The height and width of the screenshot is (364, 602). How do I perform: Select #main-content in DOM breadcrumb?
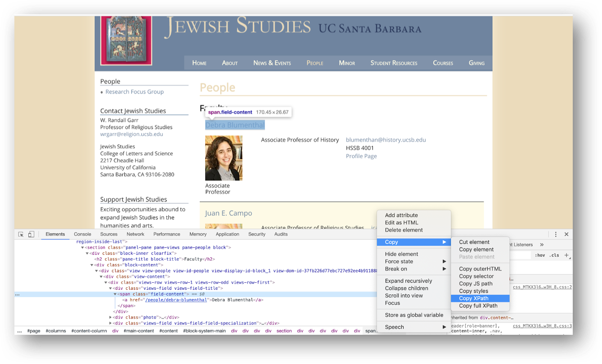pos(139,331)
